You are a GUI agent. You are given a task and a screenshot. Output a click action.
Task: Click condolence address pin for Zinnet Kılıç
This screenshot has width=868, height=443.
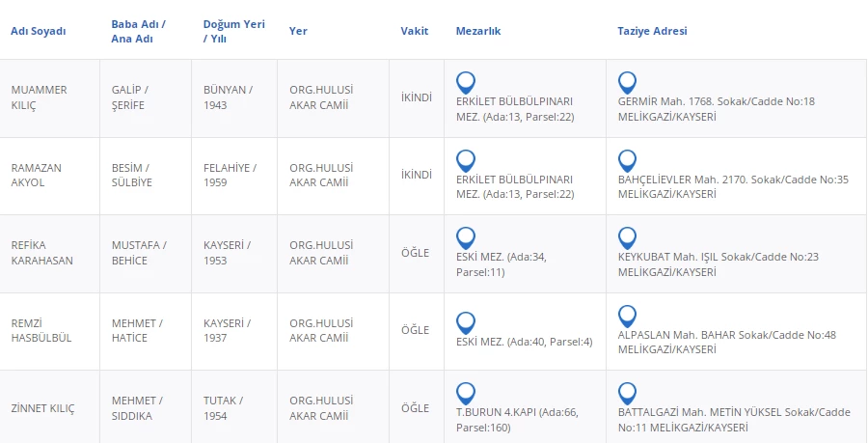pyautogui.click(x=627, y=393)
